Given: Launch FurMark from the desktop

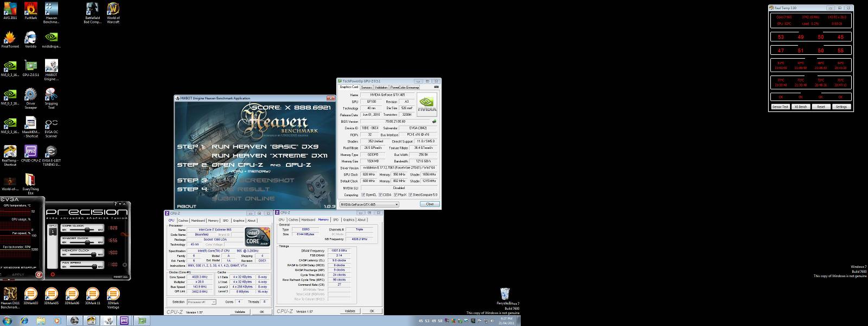Looking at the screenshot, I should [31, 11].
